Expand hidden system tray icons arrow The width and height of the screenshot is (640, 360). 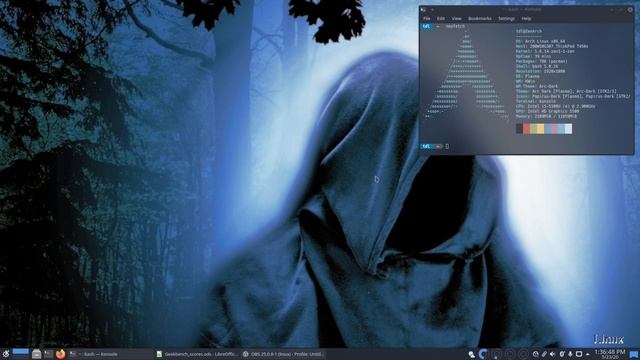pyautogui.click(x=588, y=354)
